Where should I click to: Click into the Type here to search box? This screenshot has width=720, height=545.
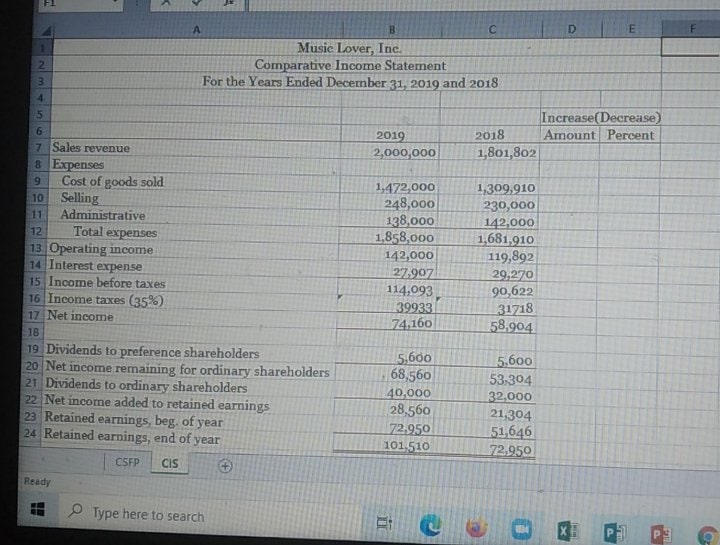pyautogui.click(x=148, y=515)
